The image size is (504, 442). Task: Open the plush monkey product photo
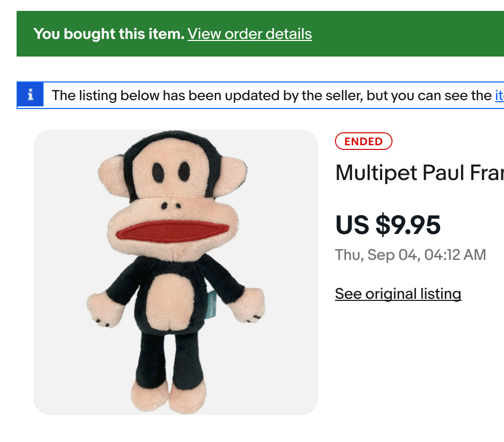pos(176,272)
